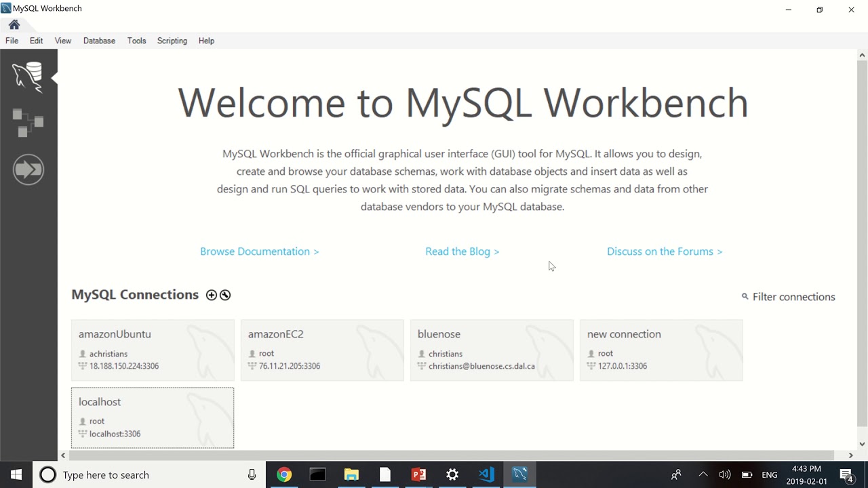Click the 18.188.150.224:3306 host text

tap(124, 366)
